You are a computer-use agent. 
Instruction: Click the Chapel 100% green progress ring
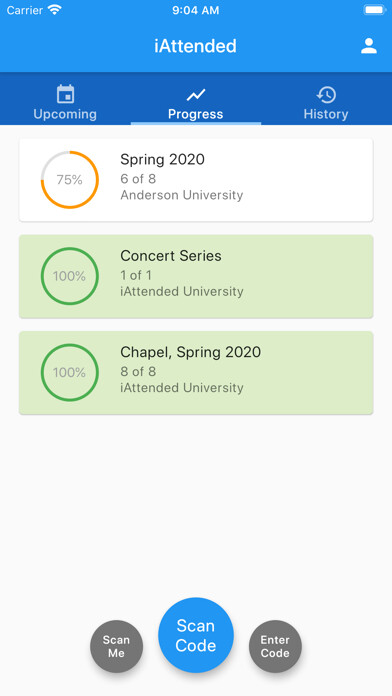tap(70, 372)
